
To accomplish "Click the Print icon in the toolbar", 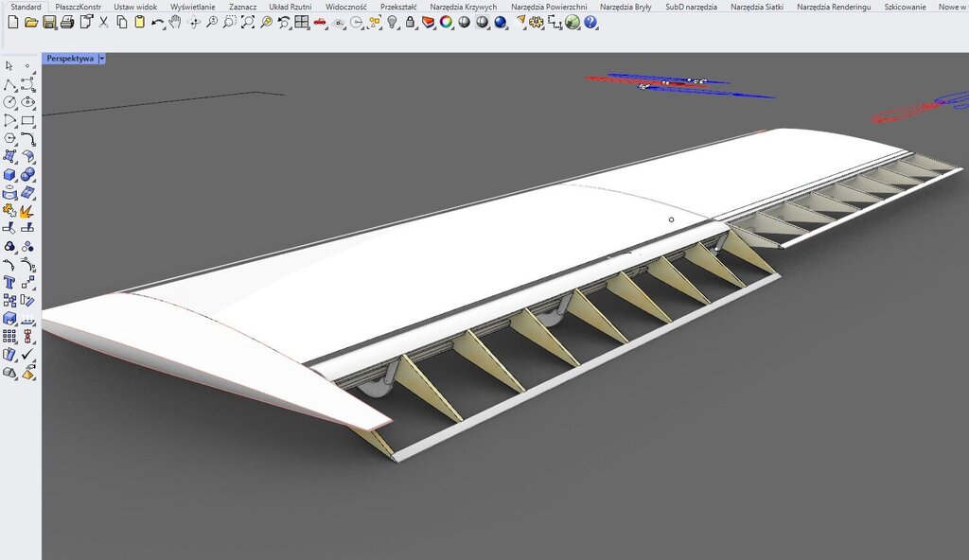I will (66, 22).
